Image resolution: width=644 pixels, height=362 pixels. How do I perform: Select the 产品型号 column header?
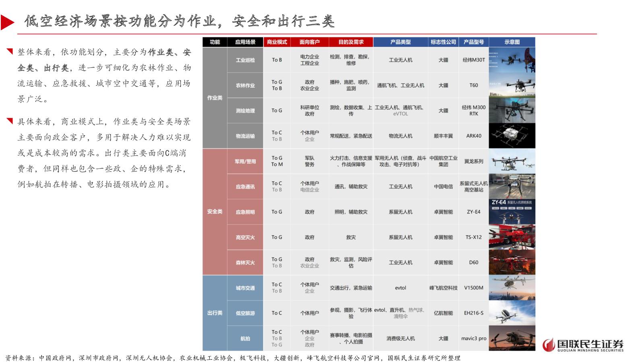click(x=474, y=42)
